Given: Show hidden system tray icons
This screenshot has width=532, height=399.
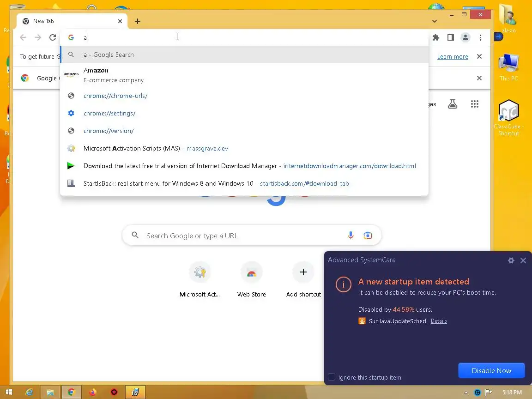Looking at the screenshot, I should (466, 393).
